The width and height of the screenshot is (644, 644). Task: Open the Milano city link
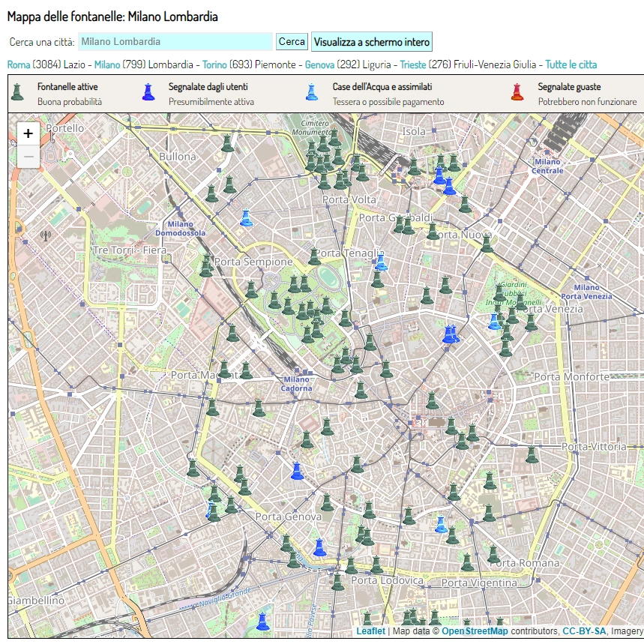[107, 64]
